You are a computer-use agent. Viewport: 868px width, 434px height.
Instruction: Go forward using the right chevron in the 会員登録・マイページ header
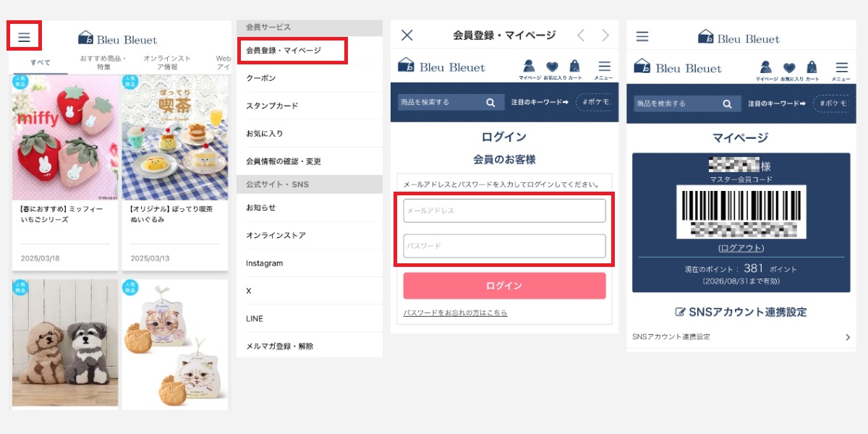[605, 35]
